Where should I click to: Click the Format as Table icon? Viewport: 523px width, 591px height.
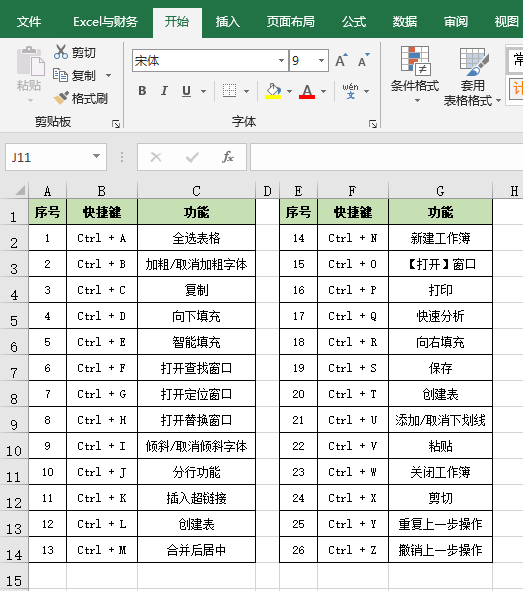click(x=474, y=62)
